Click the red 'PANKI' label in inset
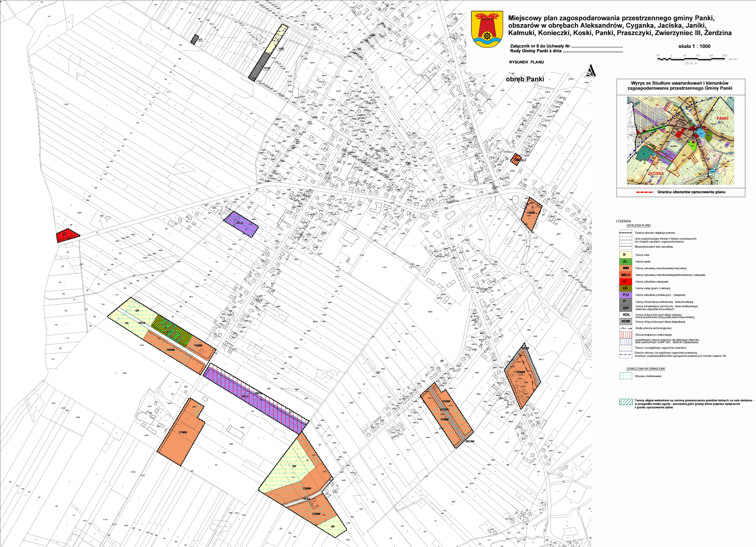The width and height of the screenshot is (756, 547). 723,118
